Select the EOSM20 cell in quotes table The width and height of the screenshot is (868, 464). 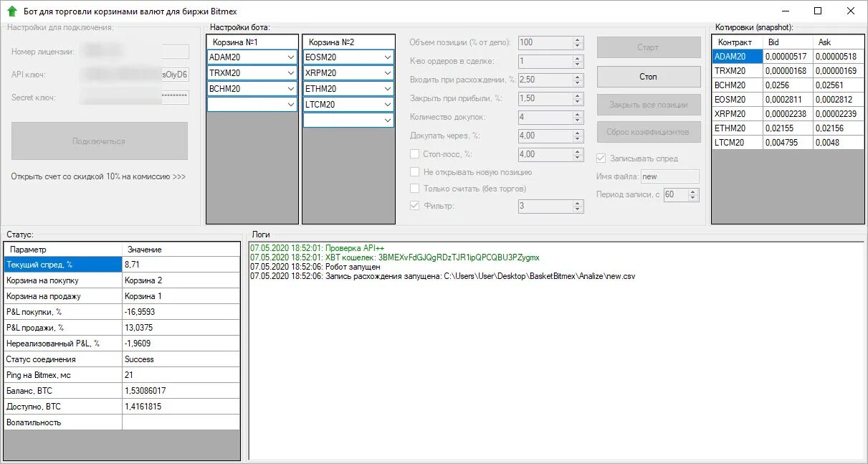point(738,100)
